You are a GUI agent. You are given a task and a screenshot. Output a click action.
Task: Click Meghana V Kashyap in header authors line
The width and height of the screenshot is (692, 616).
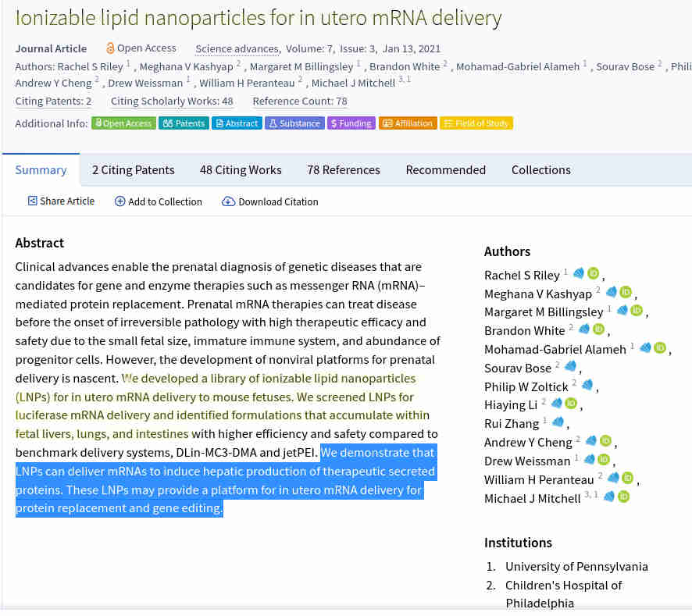[186, 66]
